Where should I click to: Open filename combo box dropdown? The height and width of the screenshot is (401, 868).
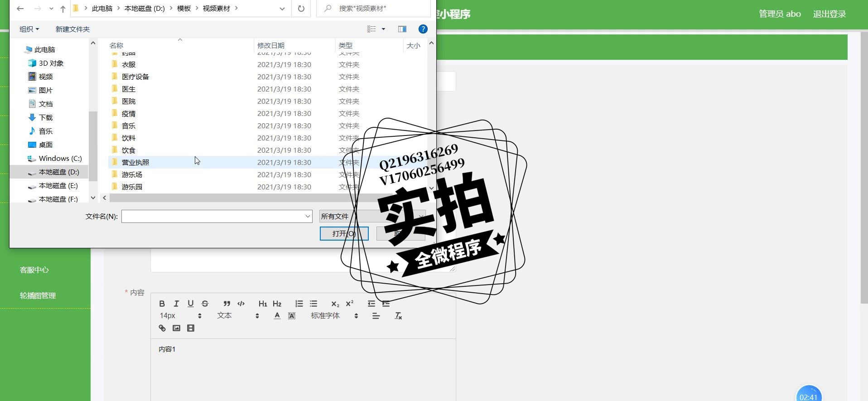[x=308, y=217]
